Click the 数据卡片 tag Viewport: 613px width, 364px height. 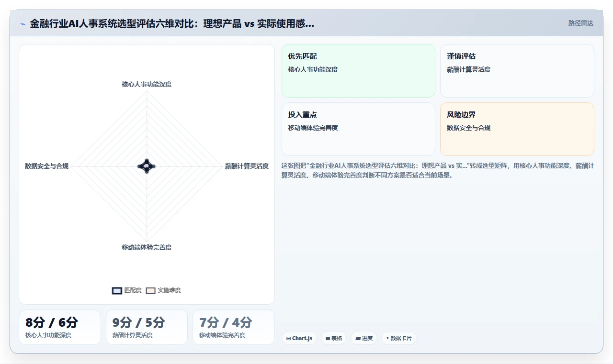click(x=399, y=338)
